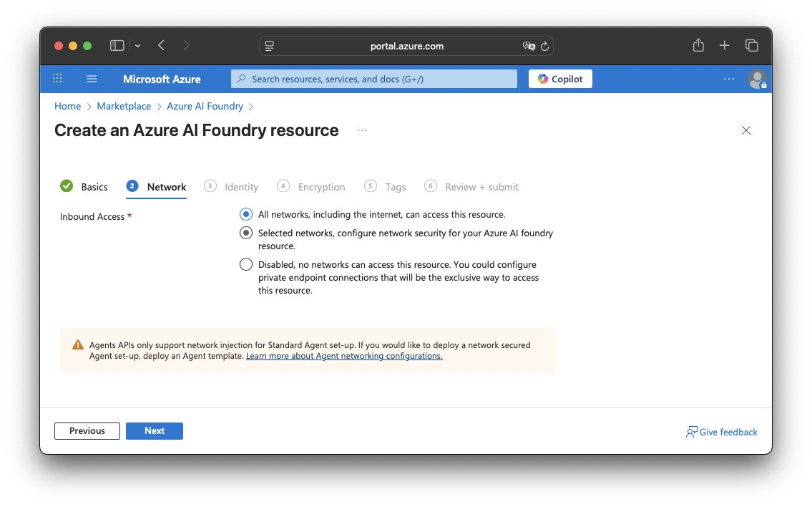Click the Basics completed checkmark icon
Viewport: 812px width, 507px height.
pyautogui.click(x=67, y=185)
